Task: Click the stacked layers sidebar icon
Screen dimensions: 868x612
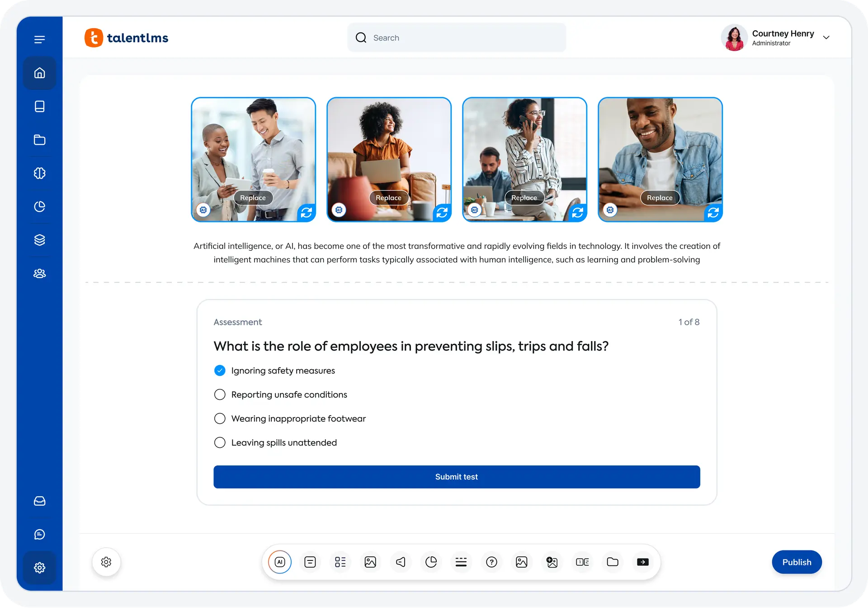Action: pos(40,240)
